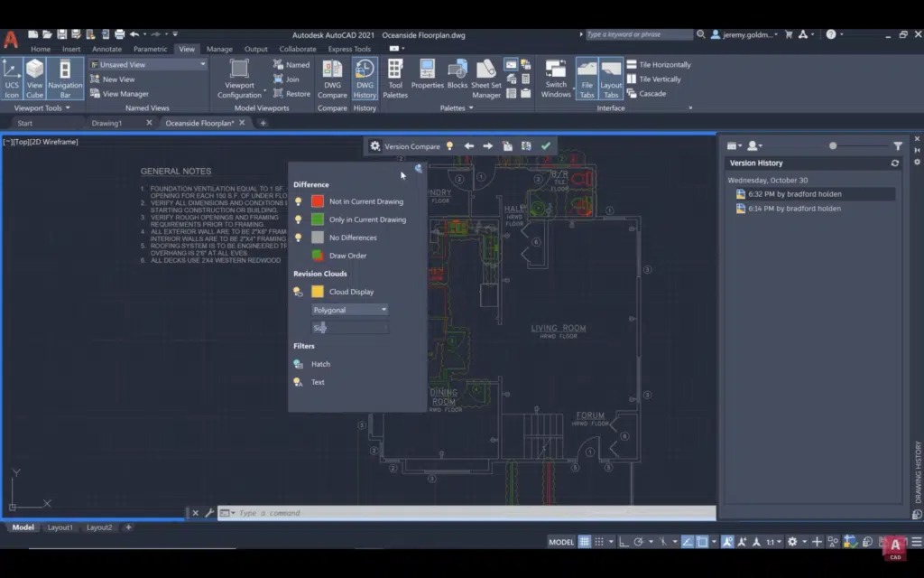Expand the Palettes panel arrow
924x578 pixels.
(x=470, y=108)
